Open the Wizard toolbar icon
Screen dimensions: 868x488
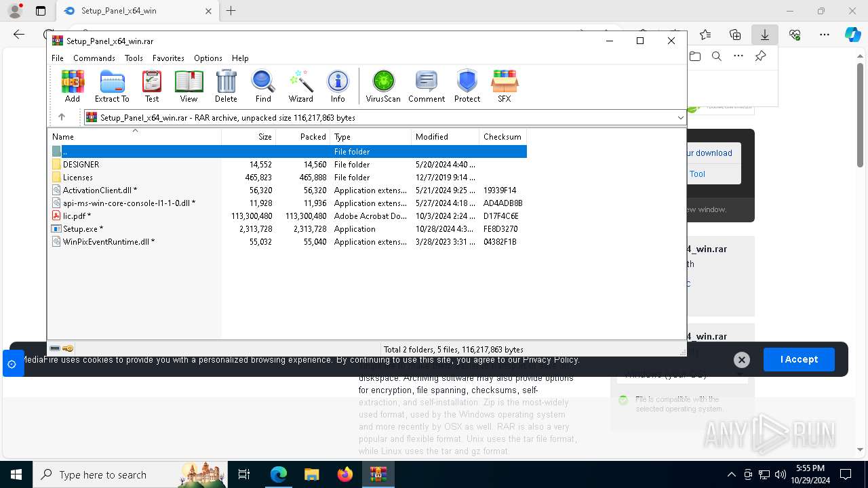pos(300,87)
